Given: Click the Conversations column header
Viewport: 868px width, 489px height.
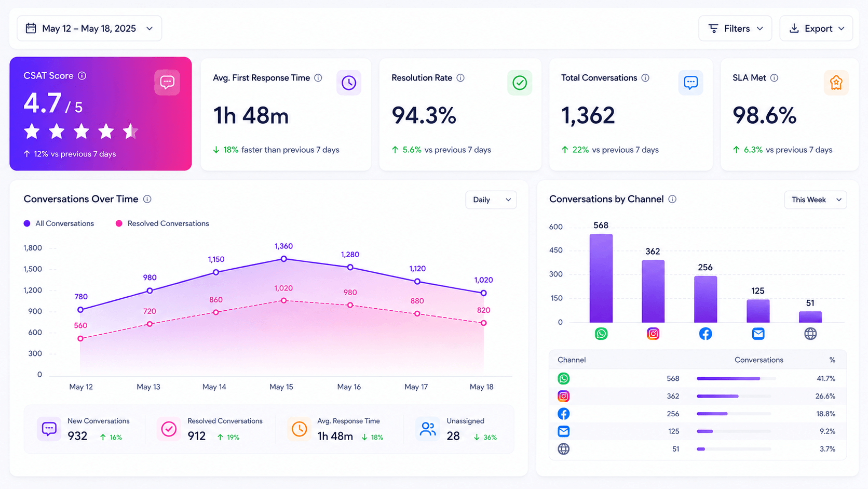Looking at the screenshot, I should [759, 360].
